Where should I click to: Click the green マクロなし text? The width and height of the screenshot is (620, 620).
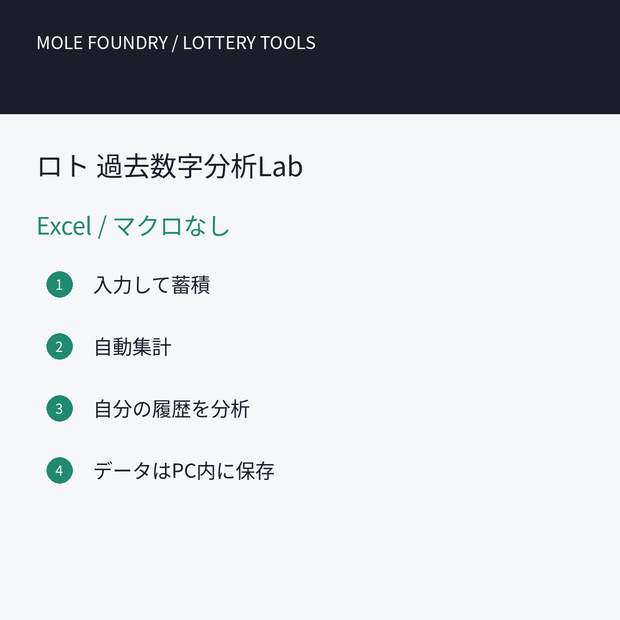(172, 226)
